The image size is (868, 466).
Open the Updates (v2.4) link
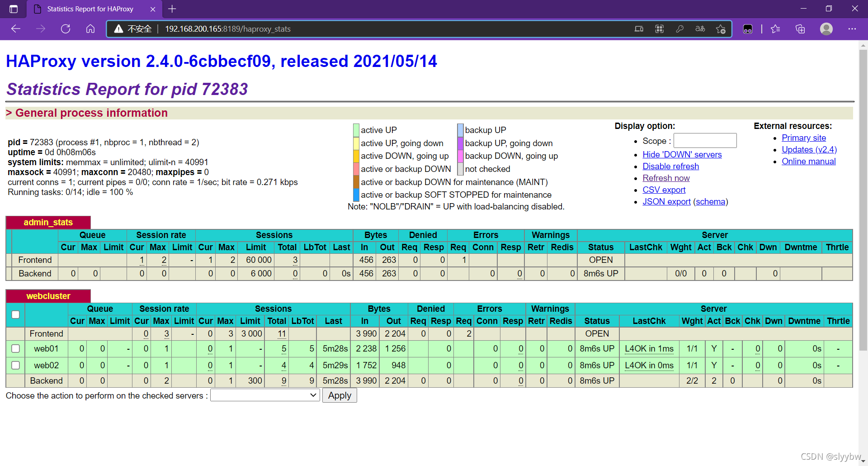809,150
